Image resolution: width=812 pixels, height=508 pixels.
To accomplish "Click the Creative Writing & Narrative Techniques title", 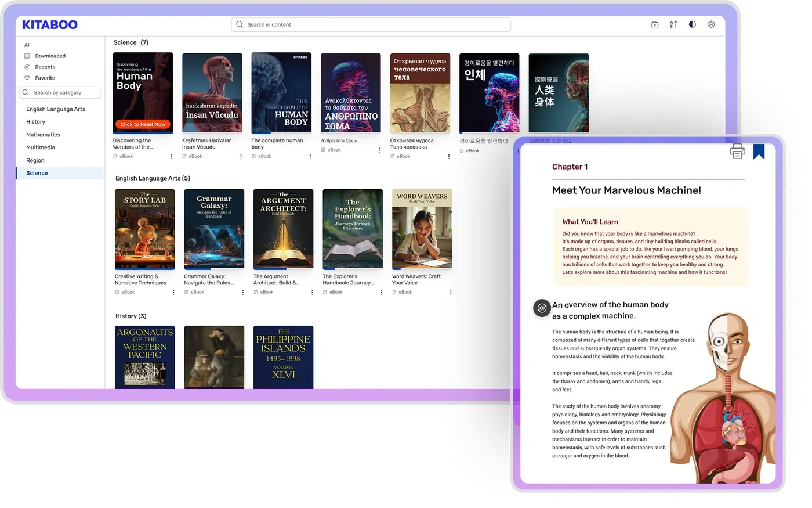I will [140, 280].
